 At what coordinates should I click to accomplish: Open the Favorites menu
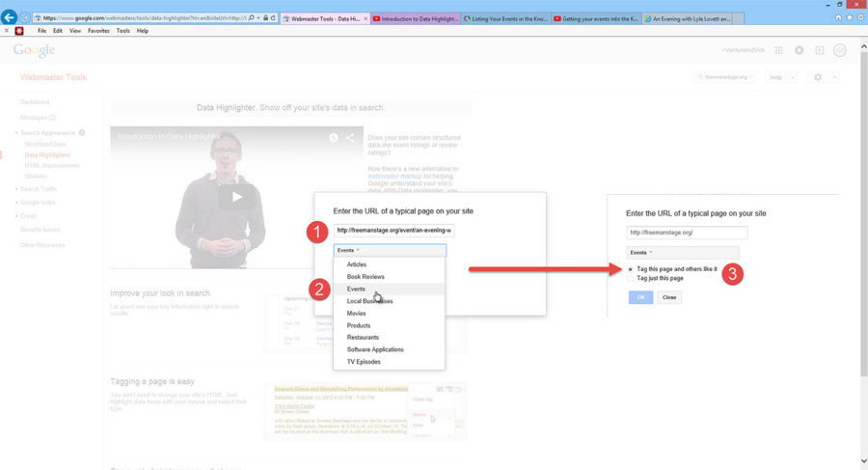98,31
